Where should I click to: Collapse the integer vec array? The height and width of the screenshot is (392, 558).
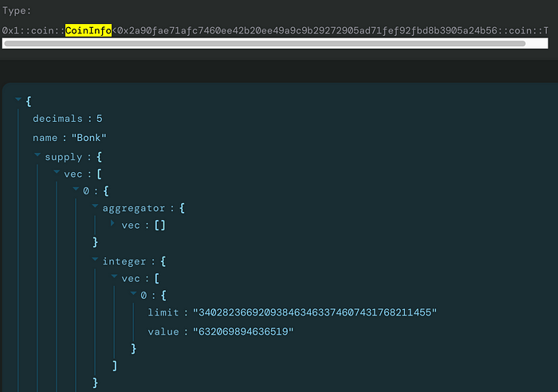[114, 276]
